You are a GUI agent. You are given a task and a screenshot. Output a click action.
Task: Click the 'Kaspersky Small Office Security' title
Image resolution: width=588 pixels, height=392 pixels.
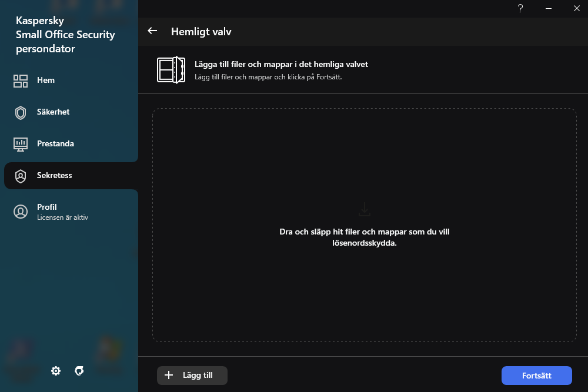(65, 35)
